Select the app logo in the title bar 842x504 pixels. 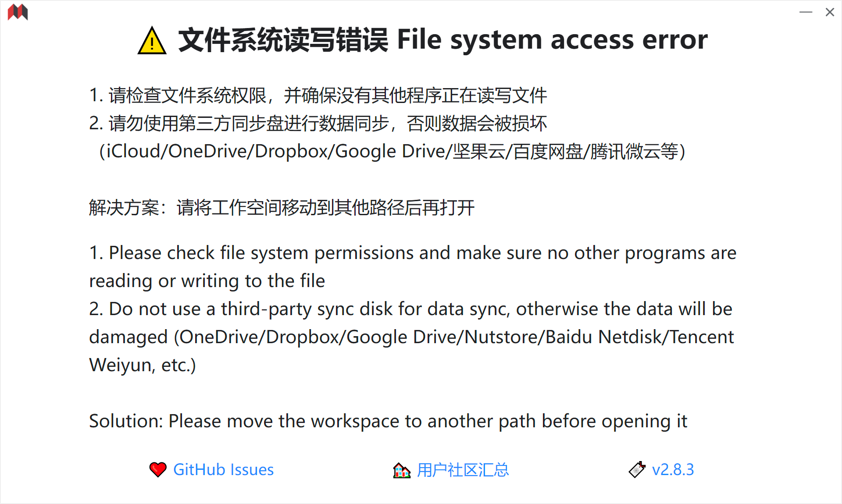(18, 12)
